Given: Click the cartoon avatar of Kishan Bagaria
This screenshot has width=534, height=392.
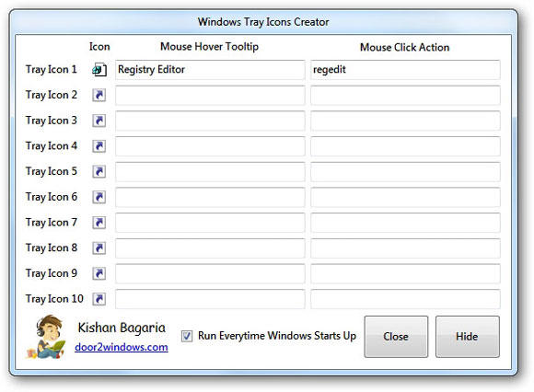Looking at the screenshot, I should (x=47, y=337).
